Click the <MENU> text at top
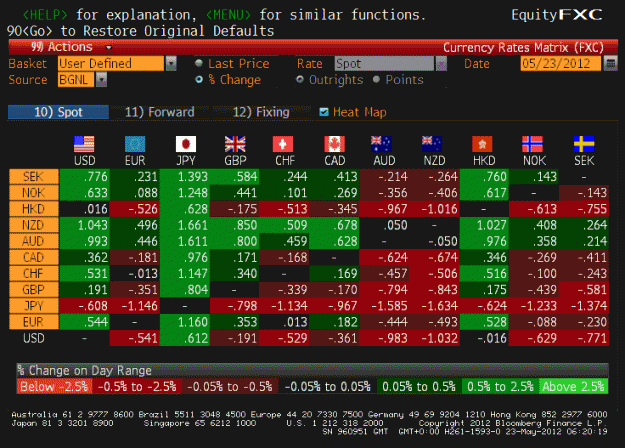 click(x=228, y=15)
